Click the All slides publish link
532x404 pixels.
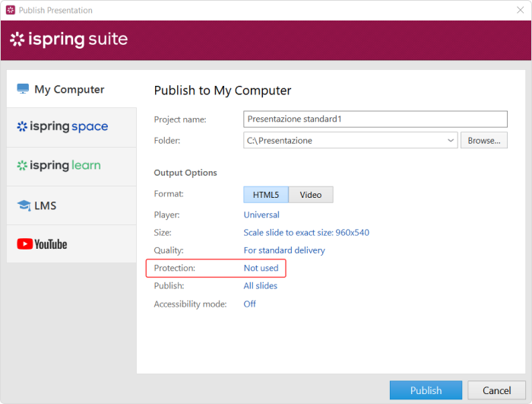pyautogui.click(x=260, y=286)
